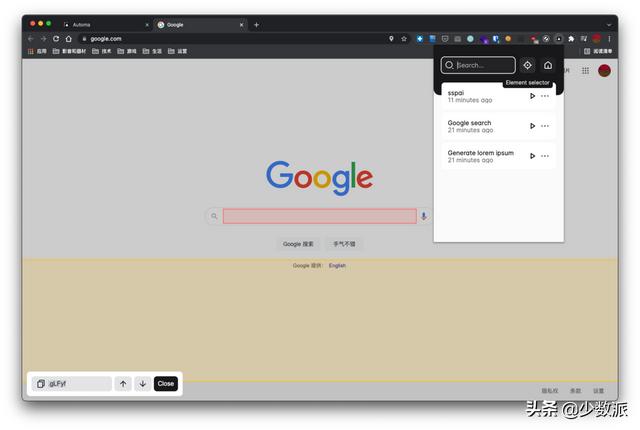Click the Google logo
Screen dimensions: 640x430
pos(320,178)
